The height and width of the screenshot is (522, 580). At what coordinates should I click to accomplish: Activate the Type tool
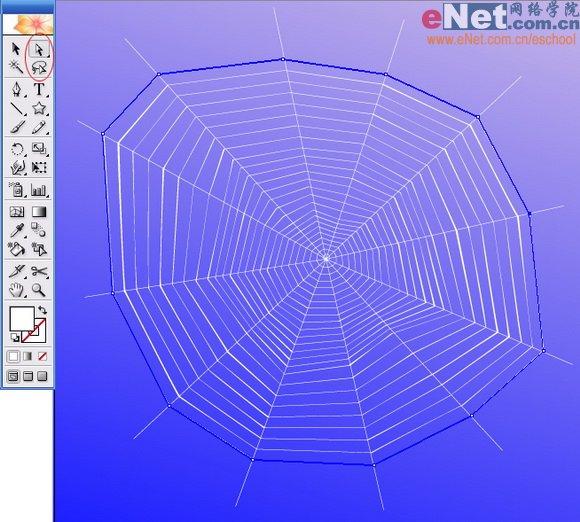(x=39, y=89)
